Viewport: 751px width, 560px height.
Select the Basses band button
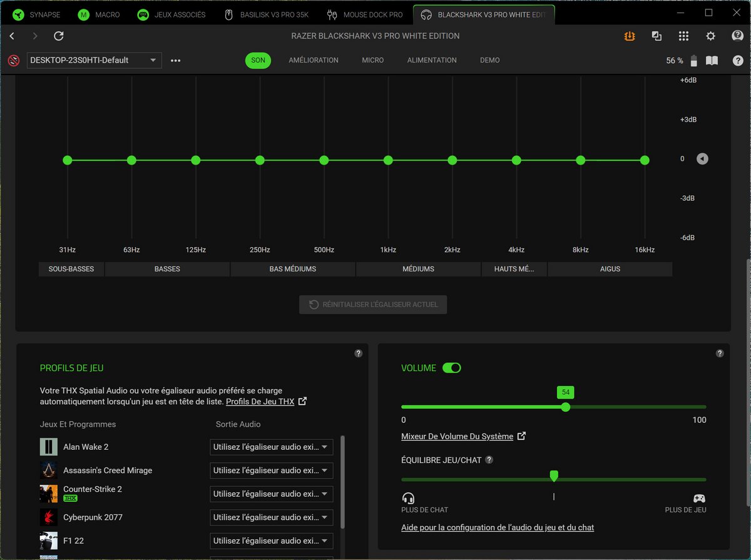click(167, 269)
